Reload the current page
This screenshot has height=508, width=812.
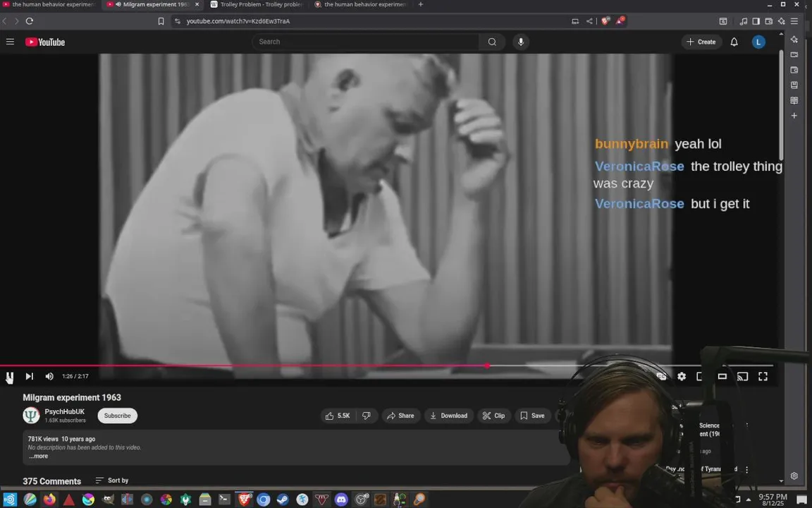click(30, 20)
